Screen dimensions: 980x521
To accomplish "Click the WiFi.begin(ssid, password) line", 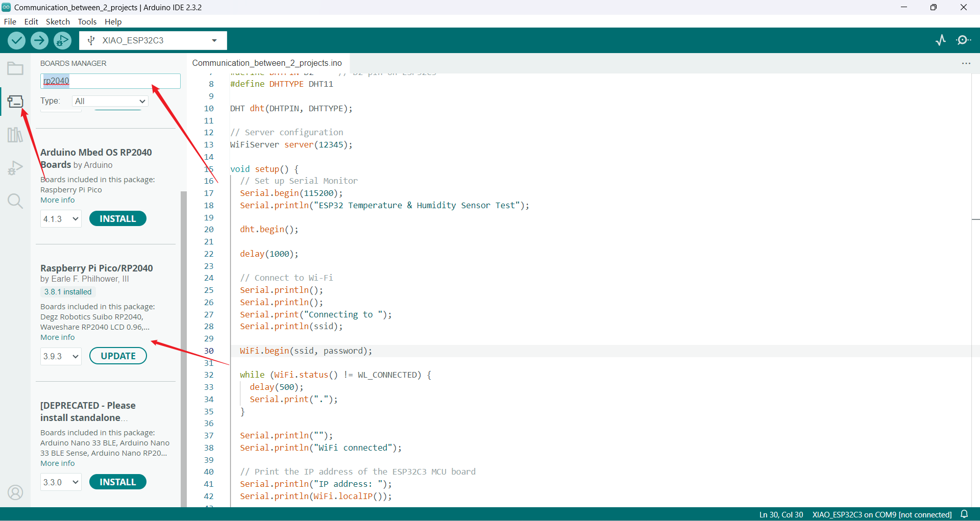I will click(306, 351).
